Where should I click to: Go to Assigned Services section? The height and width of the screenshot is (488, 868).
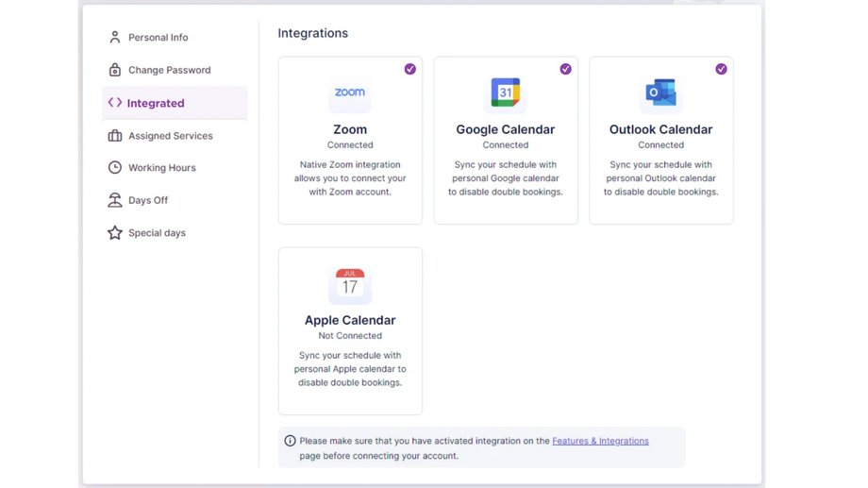pos(170,136)
